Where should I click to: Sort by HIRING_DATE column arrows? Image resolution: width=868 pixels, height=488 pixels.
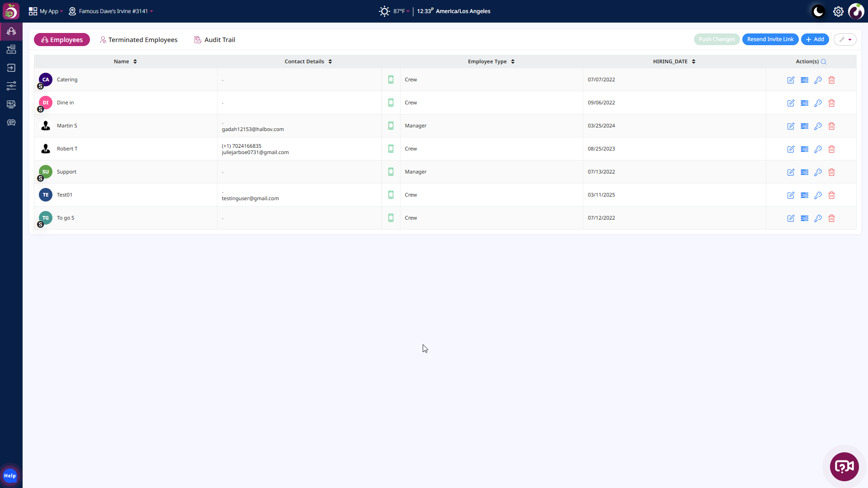[x=693, y=61]
